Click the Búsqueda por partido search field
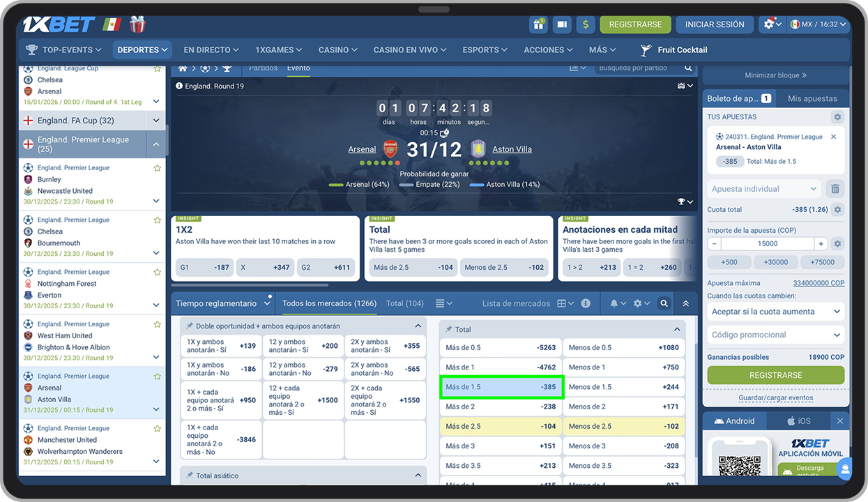 (638, 68)
